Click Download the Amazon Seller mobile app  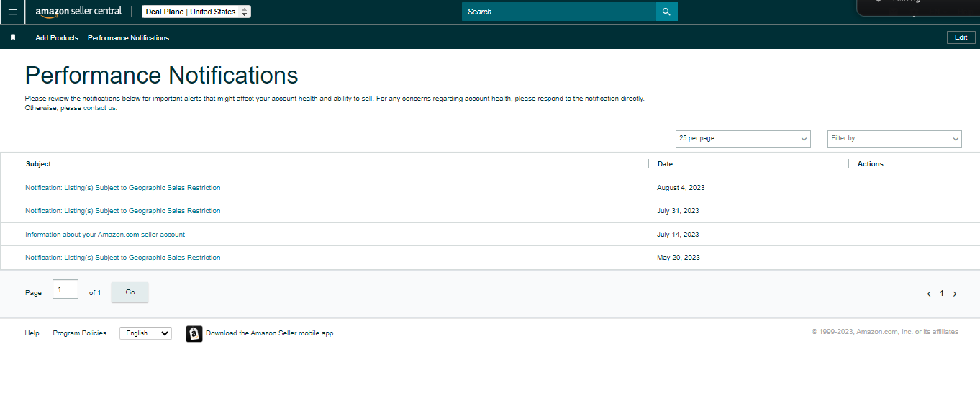(x=269, y=333)
